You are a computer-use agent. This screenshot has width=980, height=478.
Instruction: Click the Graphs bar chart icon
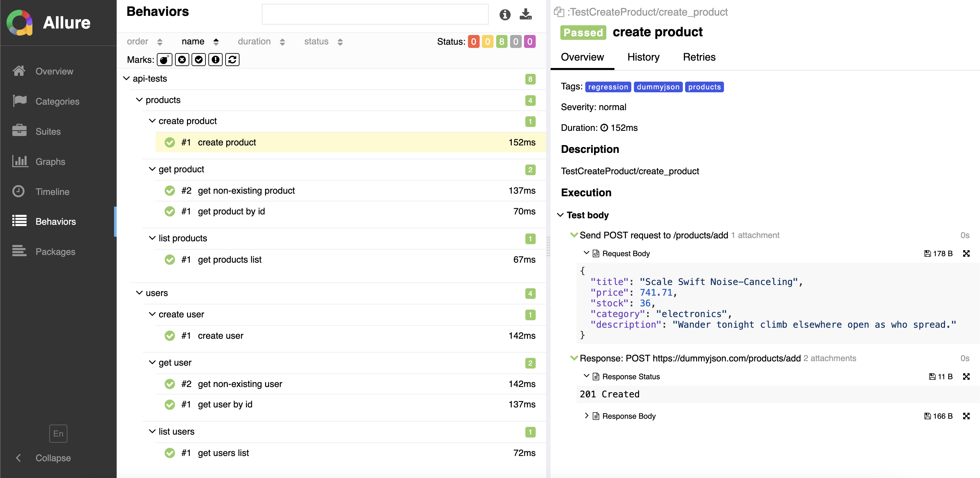[19, 161]
